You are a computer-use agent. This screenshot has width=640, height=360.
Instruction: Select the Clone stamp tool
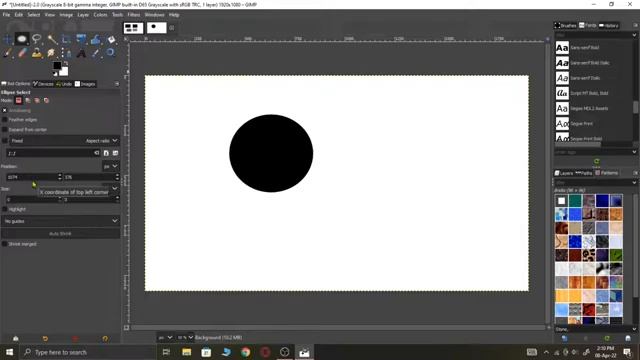click(37, 53)
